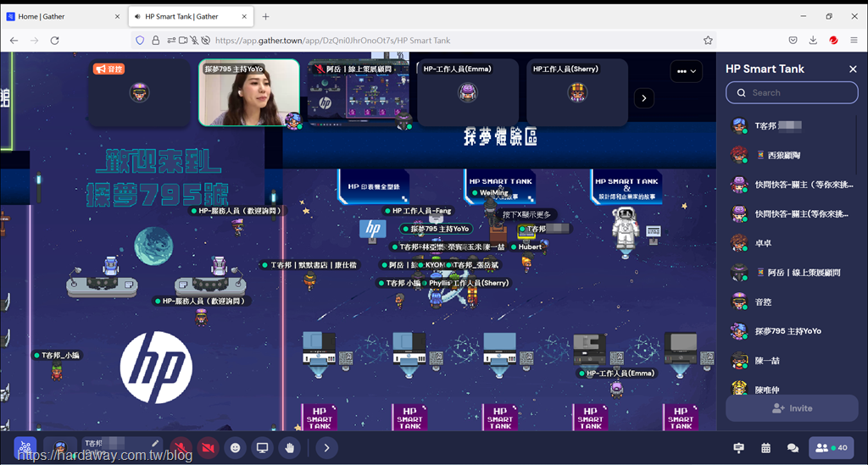This screenshot has height=465, width=868.
Task: Click the Invite button
Action: [792, 408]
